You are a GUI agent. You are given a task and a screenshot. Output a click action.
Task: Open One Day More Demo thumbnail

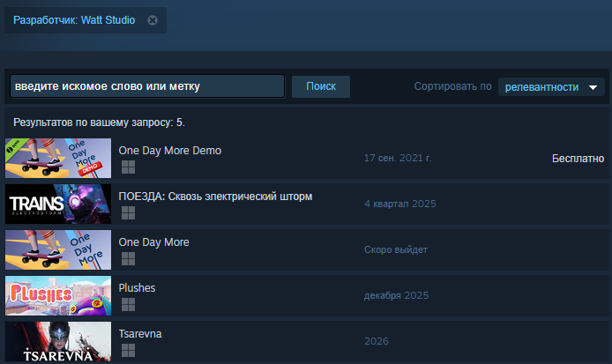pyautogui.click(x=58, y=158)
